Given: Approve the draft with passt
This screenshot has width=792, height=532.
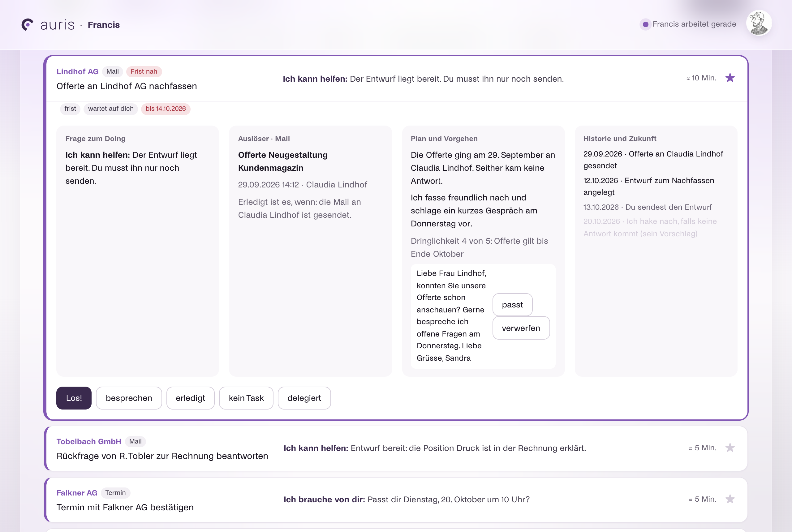Looking at the screenshot, I should 512,305.
